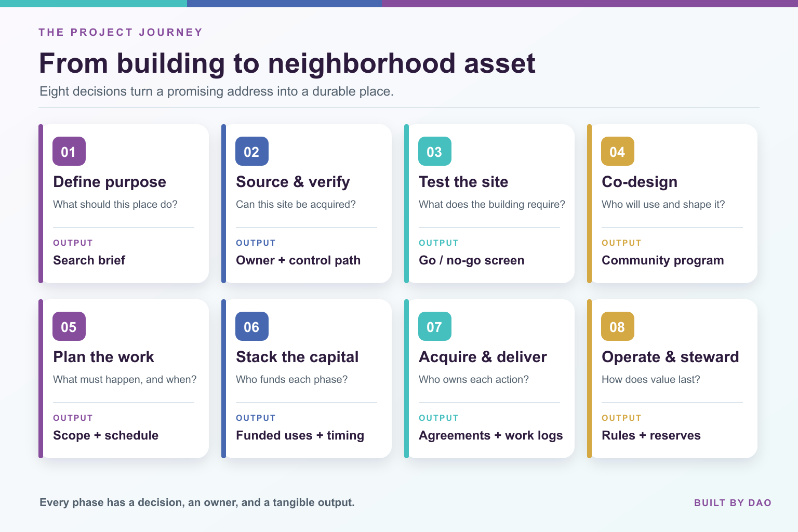This screenshot has width=798, height=532.
Task: Click the "Eight decisions turn a promising address" subtitle
Action: [217, 91]
